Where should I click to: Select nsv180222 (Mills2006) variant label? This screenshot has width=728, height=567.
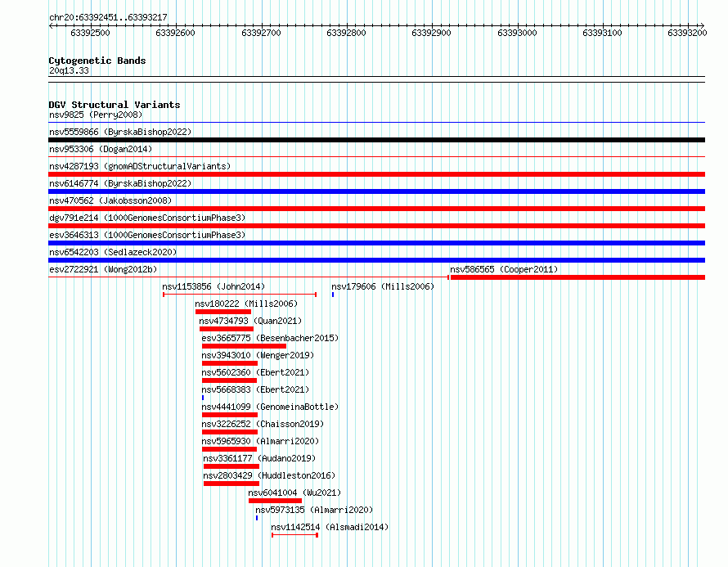point(246,304)
